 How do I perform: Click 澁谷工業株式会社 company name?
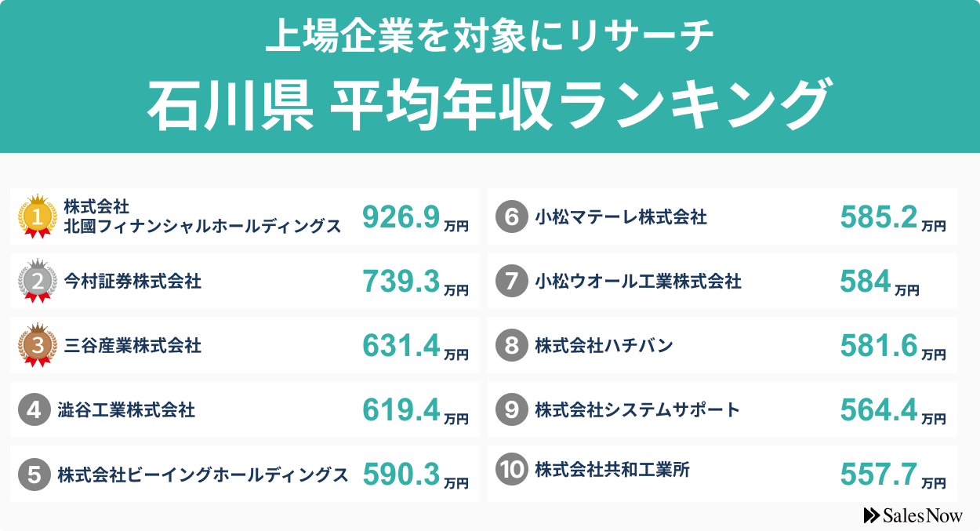pyautogui.click(x=126, y=409)
